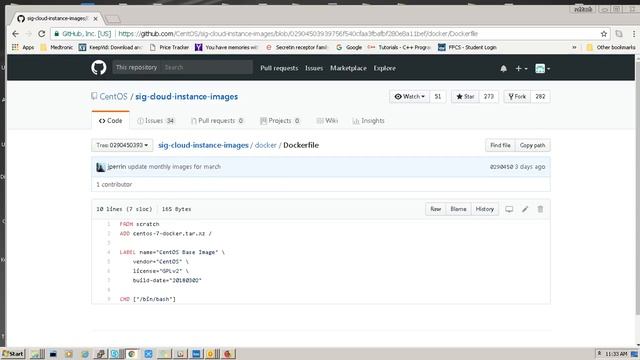Screen dimensions: 640x360
Task: Open the Price Tracker bookmark
Action: point(169,47)
